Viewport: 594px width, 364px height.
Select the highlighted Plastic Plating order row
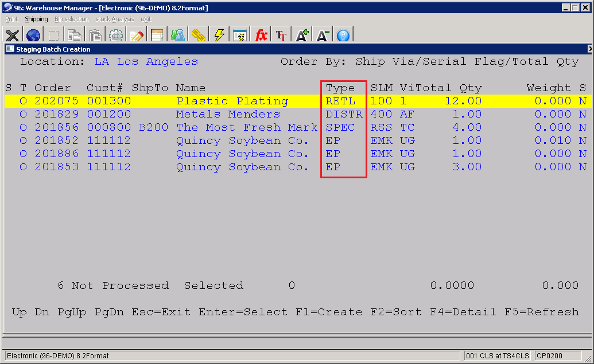click(232, 101)
